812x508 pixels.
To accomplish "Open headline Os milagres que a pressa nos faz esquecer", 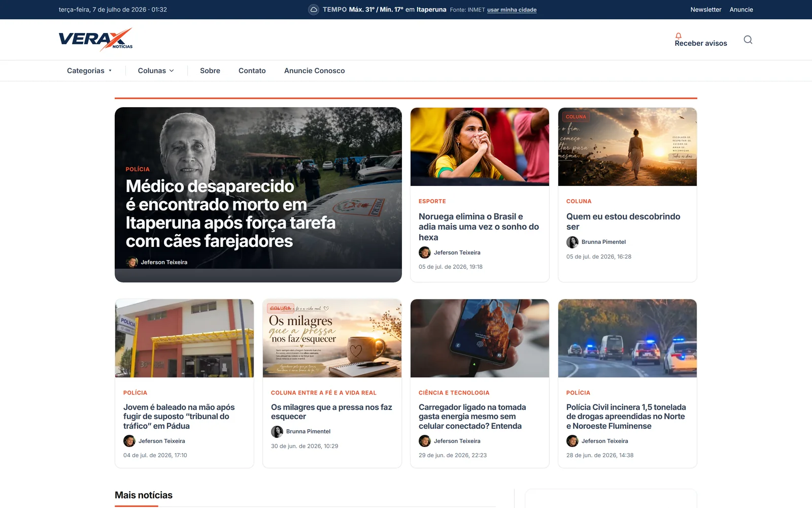I will click(331, 411).
